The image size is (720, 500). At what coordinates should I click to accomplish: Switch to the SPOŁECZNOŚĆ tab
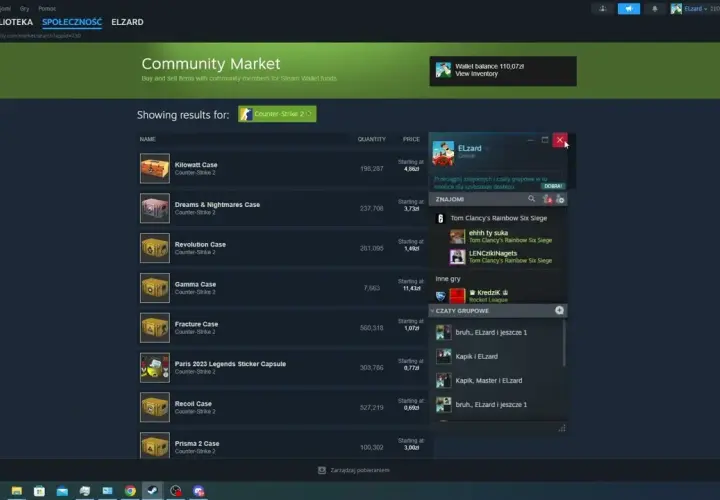(x=72, y=22)
